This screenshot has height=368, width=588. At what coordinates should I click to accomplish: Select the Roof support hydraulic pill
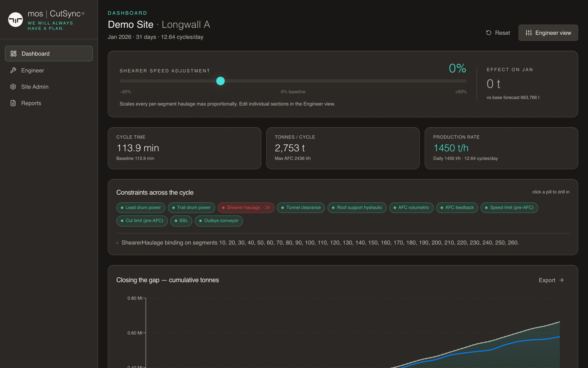pos(357,208)
